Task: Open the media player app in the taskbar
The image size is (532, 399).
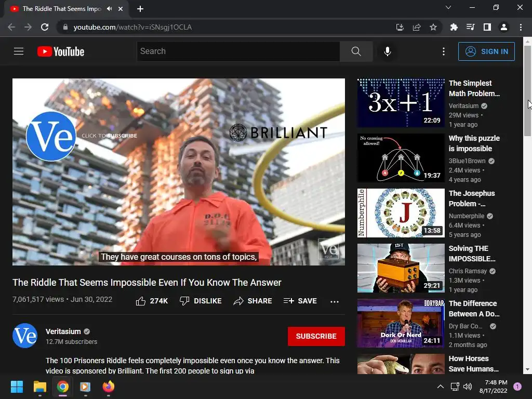Action: (x=85, y=387)
